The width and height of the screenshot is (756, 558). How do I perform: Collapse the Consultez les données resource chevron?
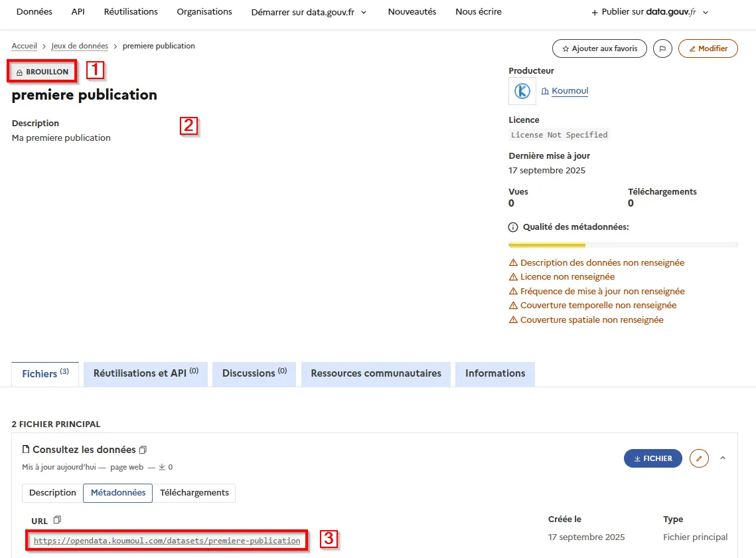pyautogui.click(x=722, y=458)
